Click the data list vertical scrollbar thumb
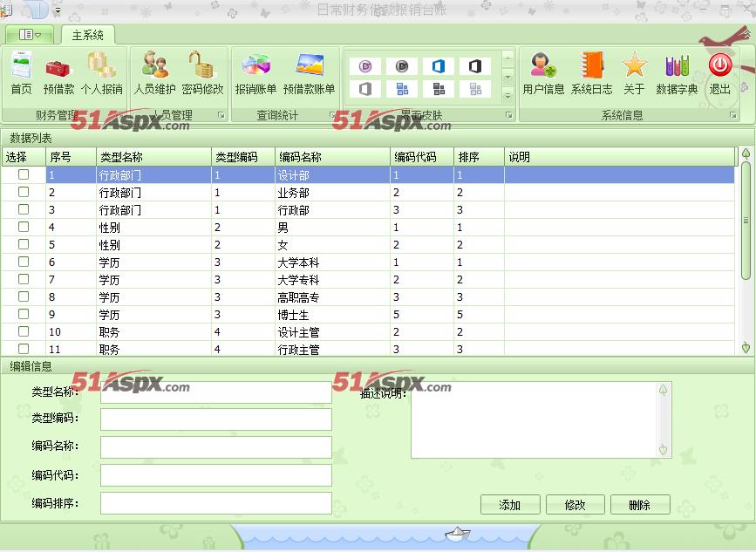 (x=746, y=221)
